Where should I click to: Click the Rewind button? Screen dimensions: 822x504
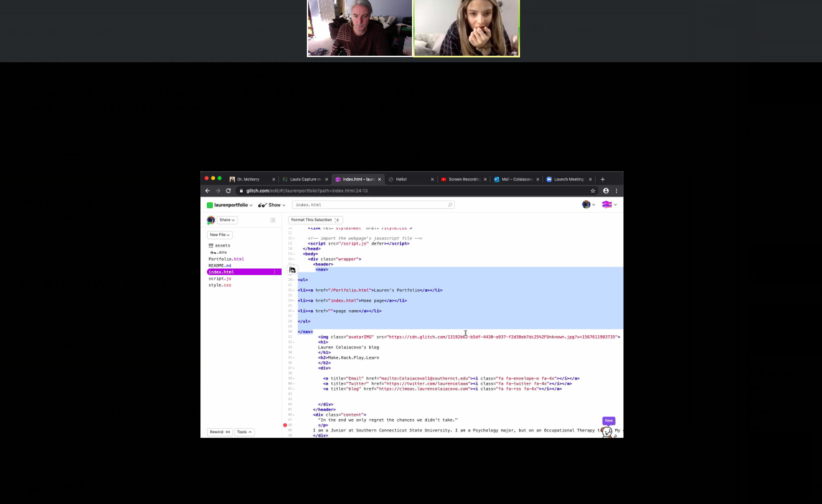220,432
